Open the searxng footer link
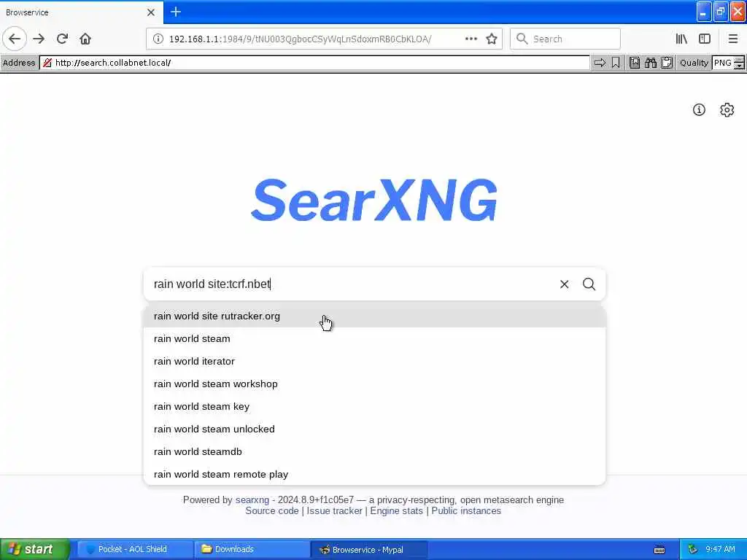 coord(252,500)
